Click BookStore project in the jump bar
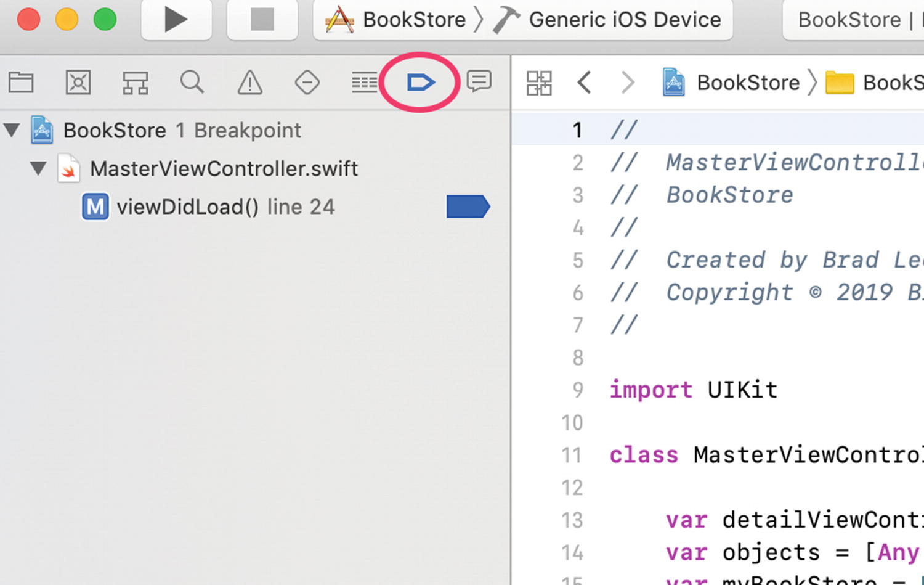 pos(731,83)
